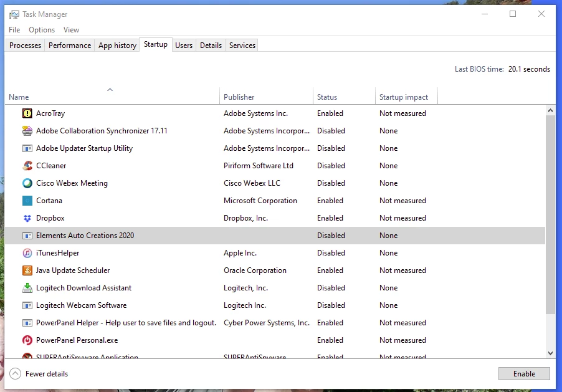Click the Logitech Webcam Software icon

point(27,305)
